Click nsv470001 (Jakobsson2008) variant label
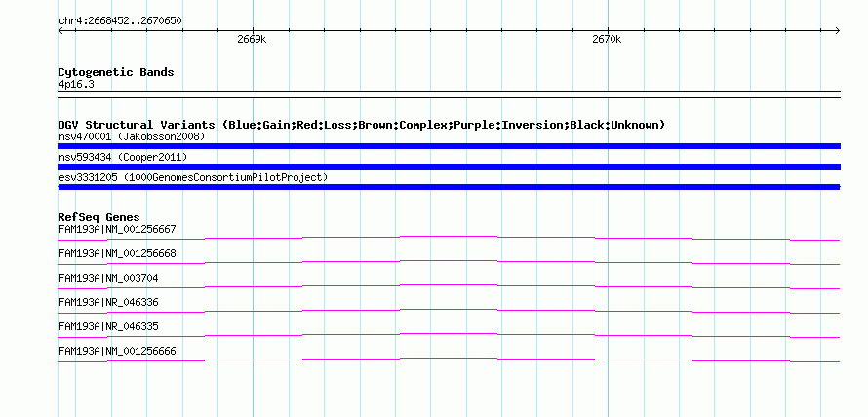 [x=132, y=136]
